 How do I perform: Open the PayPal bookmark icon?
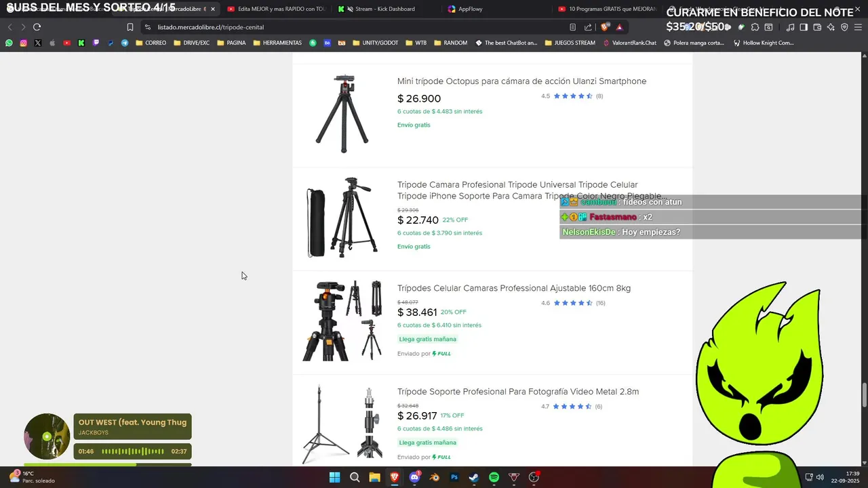tap(111, 43)
